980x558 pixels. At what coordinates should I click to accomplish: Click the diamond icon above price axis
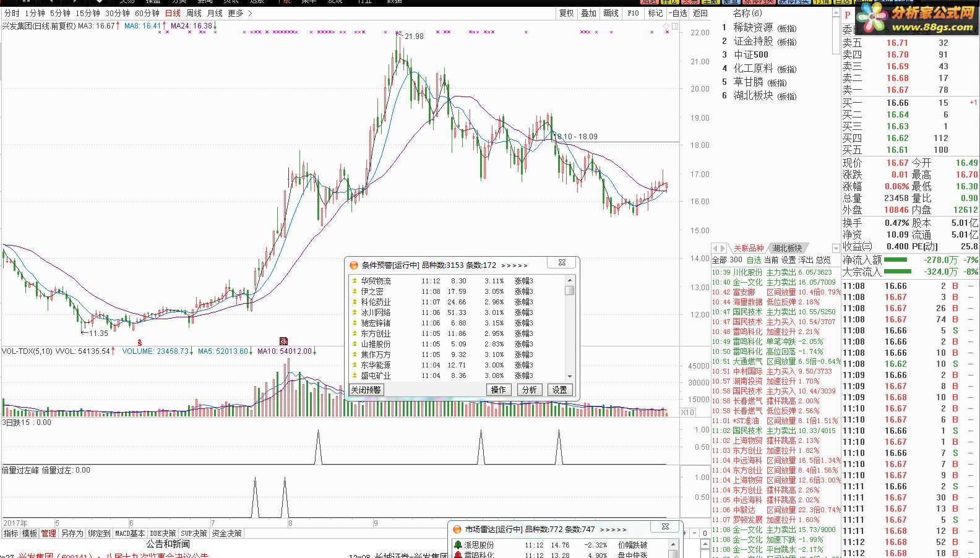(666, 26)
